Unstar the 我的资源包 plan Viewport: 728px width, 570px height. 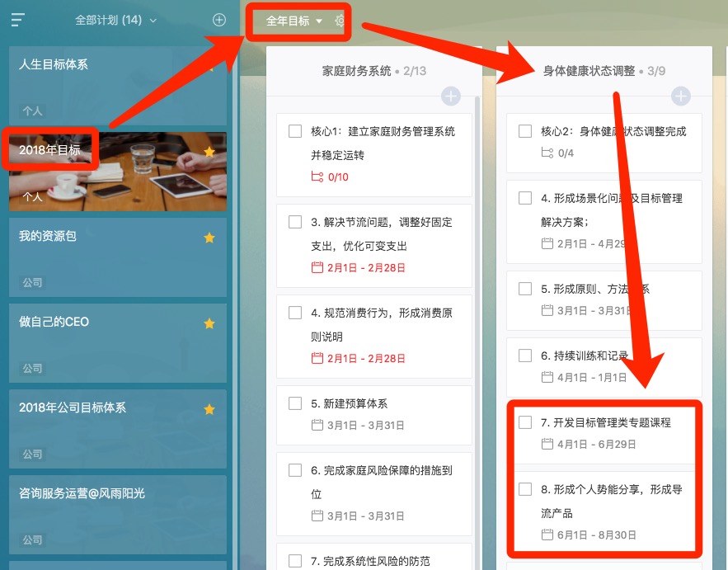tap(209, 238)
